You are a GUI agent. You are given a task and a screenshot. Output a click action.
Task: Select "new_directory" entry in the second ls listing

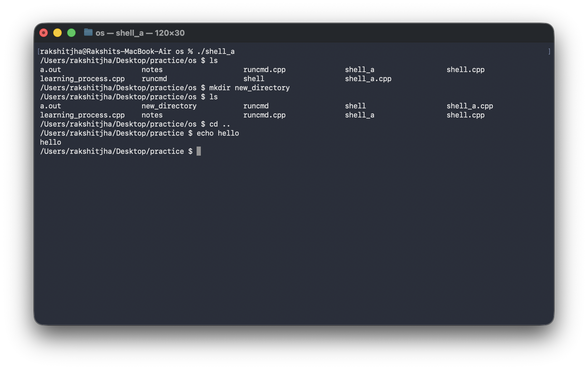[169, 106]
